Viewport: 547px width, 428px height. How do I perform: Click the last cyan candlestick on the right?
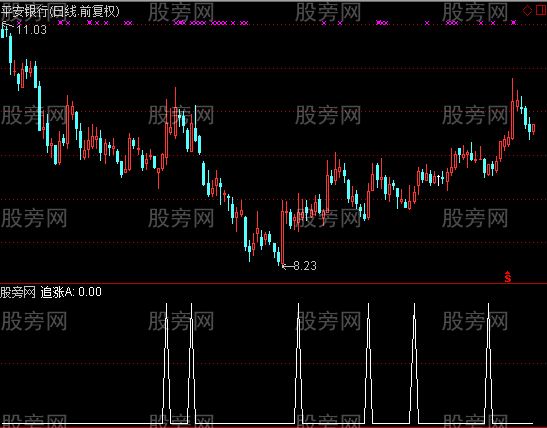(530, 128)
